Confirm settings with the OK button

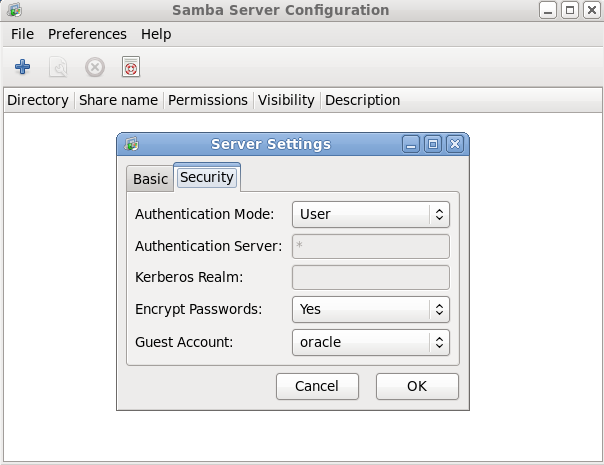coord(417,386)
